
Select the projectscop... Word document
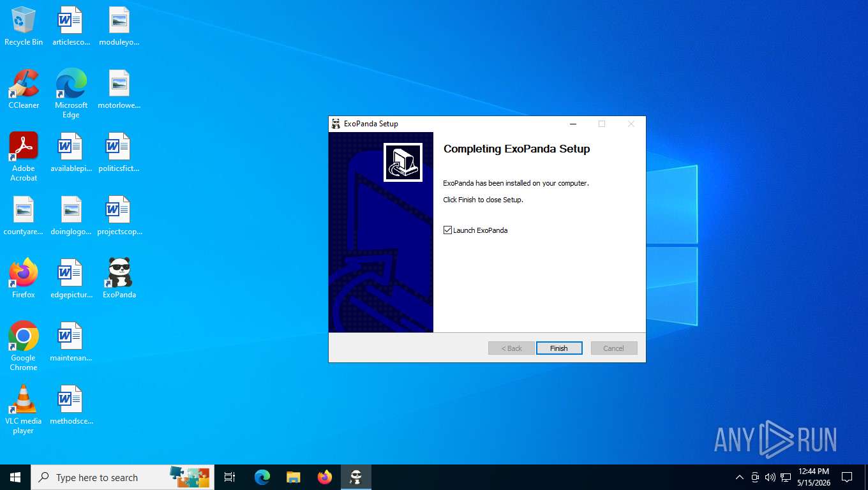click(119, 216)
